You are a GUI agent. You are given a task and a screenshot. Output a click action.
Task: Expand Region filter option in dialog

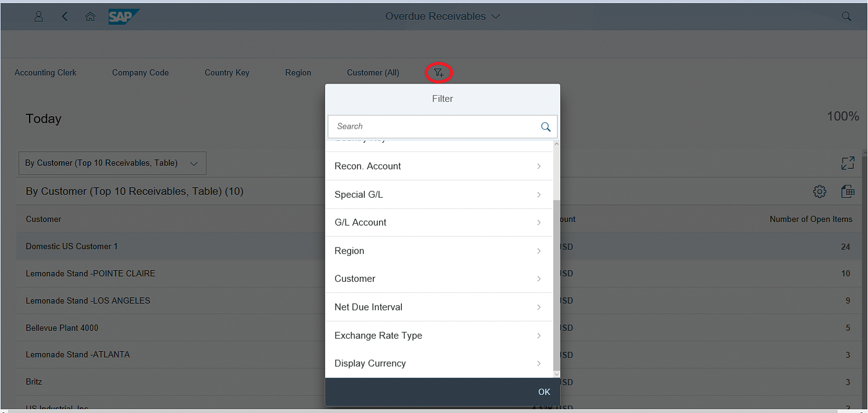[x=439, y=251]
